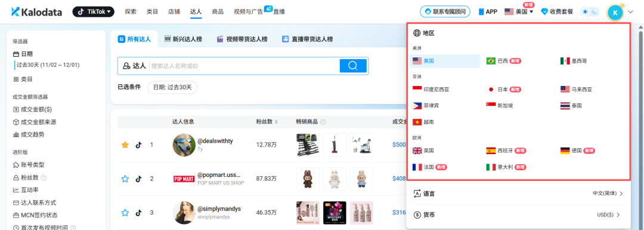This screenshot has width=644, height=230.
Task: Open @dealswithty avatar thumbnail
Action: click(x=184, y=145)
